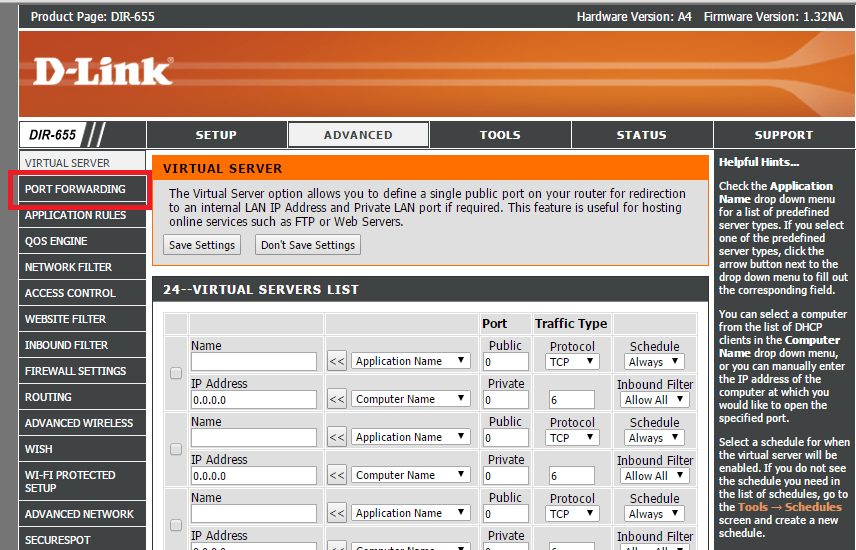Viewport: 856px width, 550px height.
Task: Click the Don't Save Settings button
Action: [308, 245]
